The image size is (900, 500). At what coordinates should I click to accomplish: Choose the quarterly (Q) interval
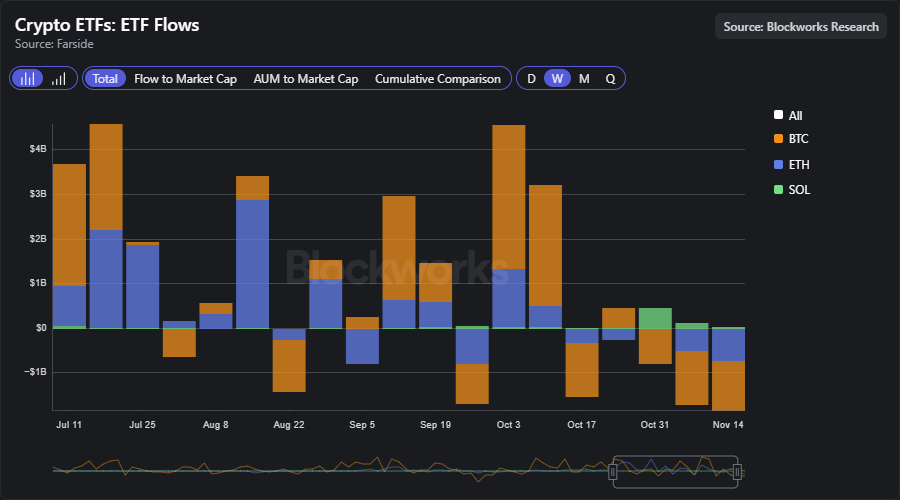coord(610,78)
